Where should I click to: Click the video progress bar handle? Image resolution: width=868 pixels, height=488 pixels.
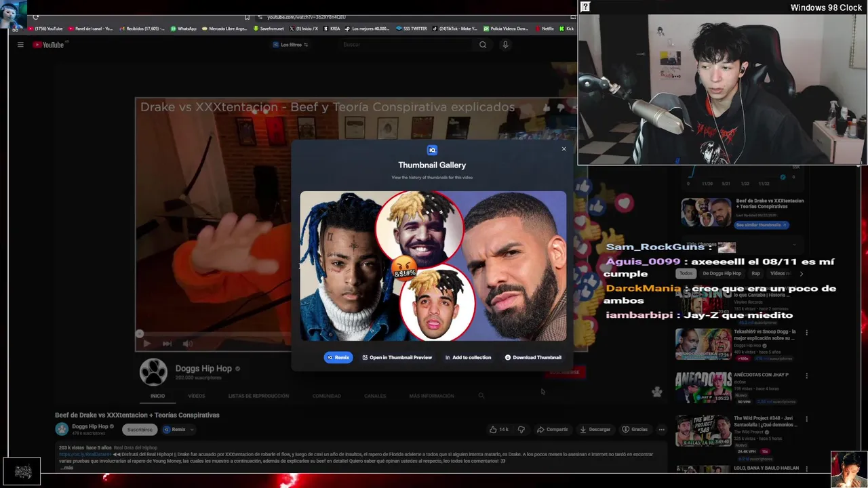click(x=140, y=333)
